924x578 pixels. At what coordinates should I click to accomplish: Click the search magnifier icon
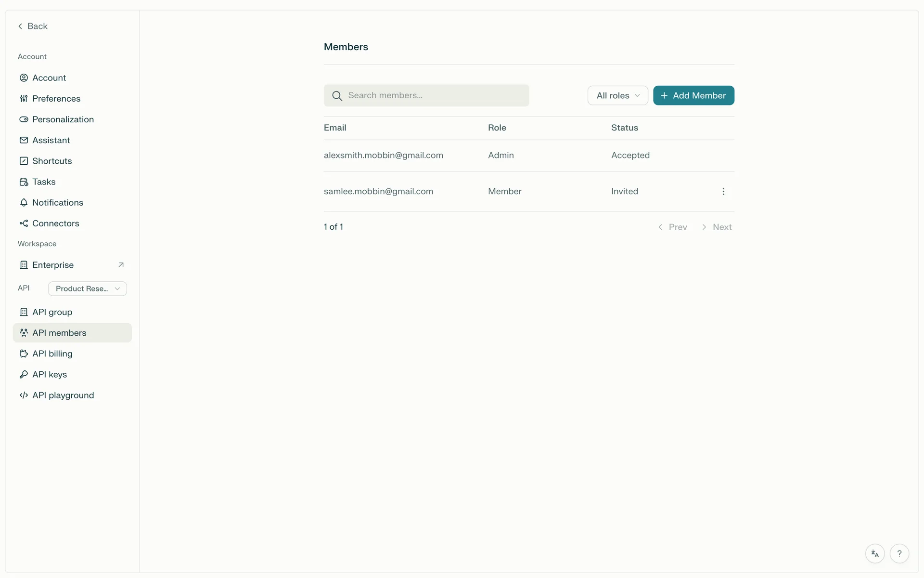pos(337,96)
